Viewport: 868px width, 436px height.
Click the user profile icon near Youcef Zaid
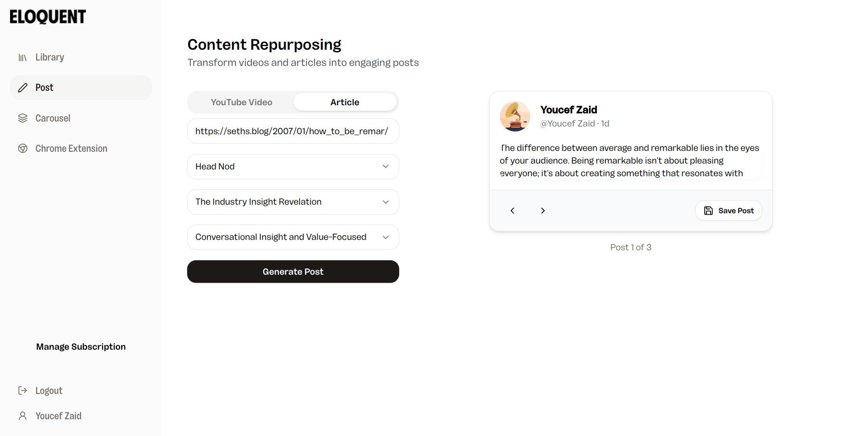(23, 416)
